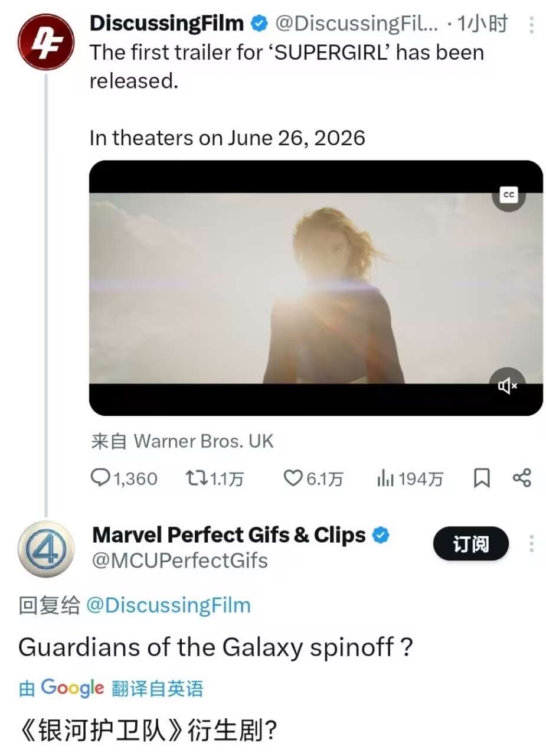
Task: Unmute the trailer video
Action: [508, 386]
